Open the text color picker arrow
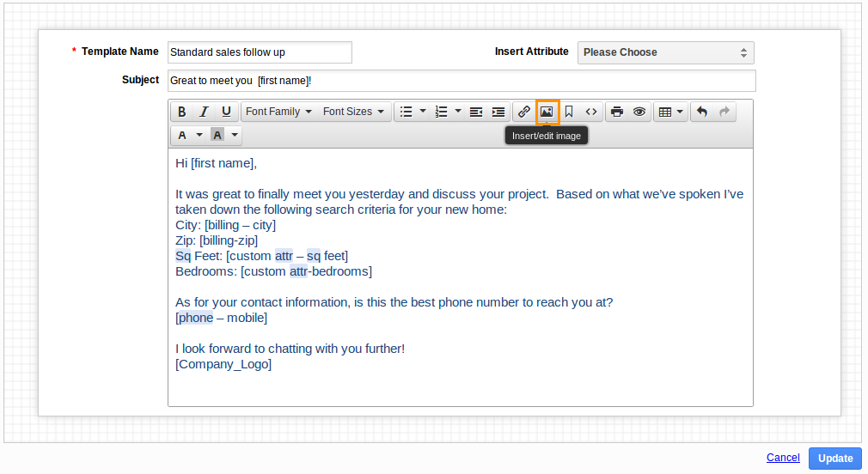868x474 pixels. pyautogui.click(x=199, y=135)
